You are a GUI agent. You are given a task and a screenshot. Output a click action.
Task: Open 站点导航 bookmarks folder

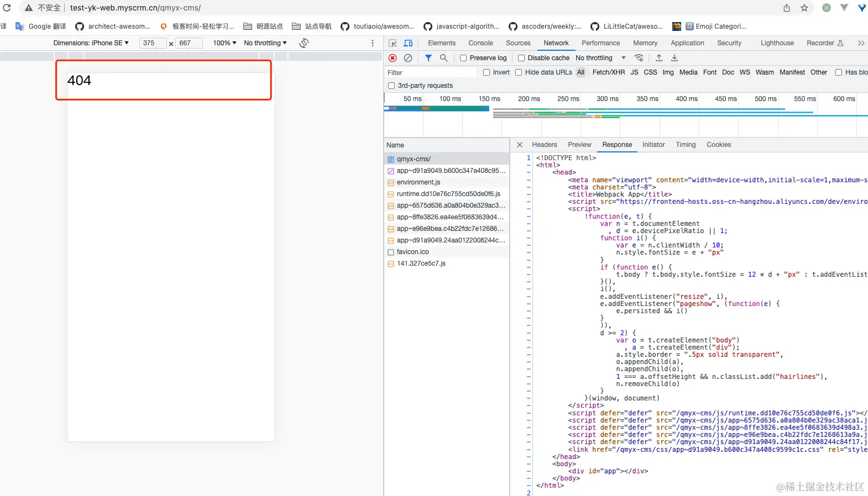click(312, 27)
